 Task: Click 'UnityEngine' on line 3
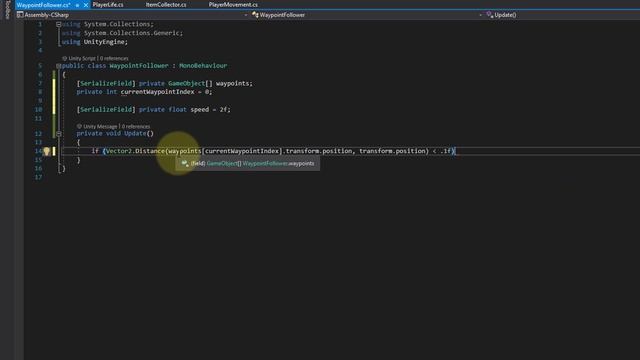(x=104, y=42)
